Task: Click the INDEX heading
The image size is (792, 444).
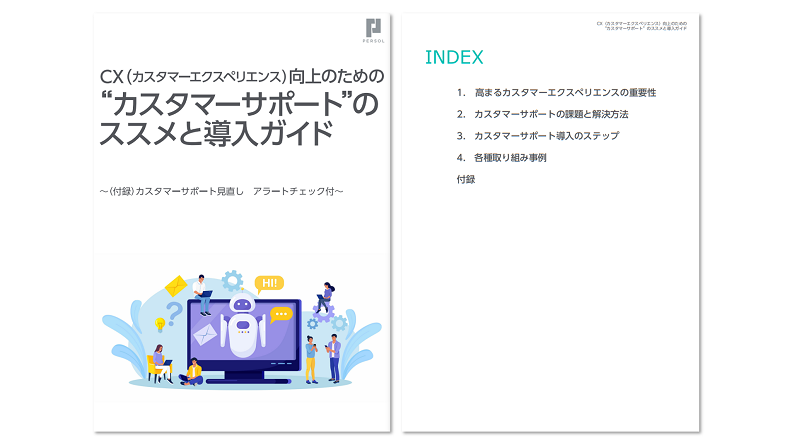Action: [454, 58]
